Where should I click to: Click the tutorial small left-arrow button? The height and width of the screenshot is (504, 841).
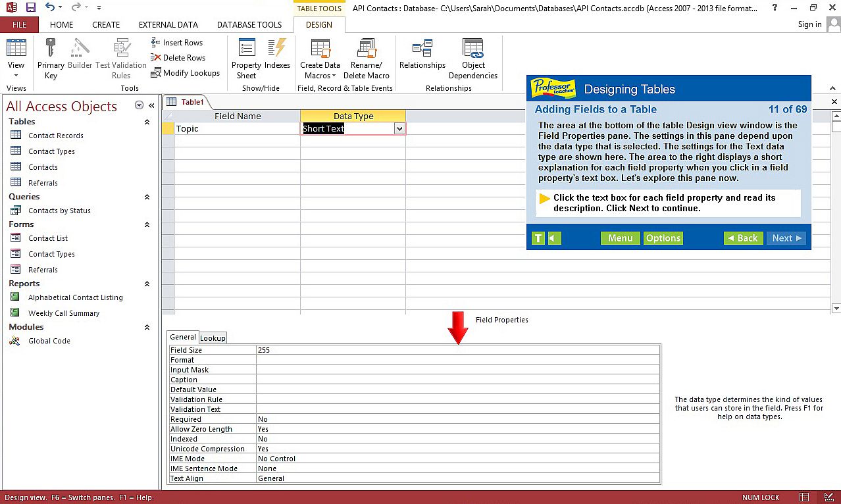[x=554, y=238]
